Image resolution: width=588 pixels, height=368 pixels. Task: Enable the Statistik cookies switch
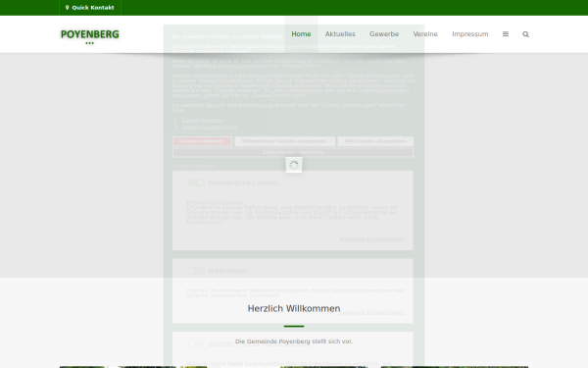click(x=196, y=344)
